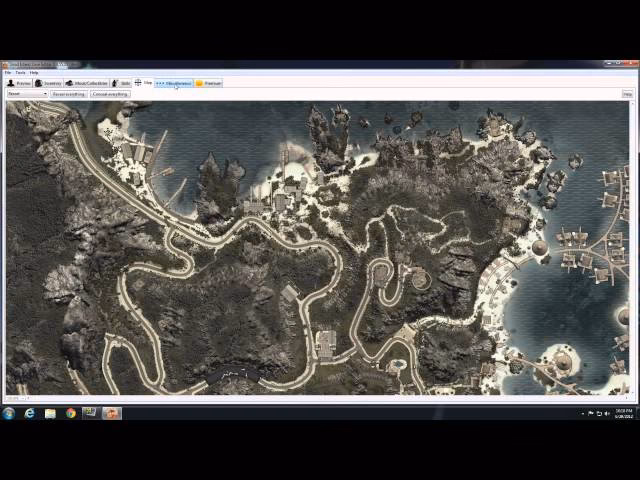Open the Freeroam tab
Image resolution: width=640 pixels, height=480 pixels.
coord(208,83)
